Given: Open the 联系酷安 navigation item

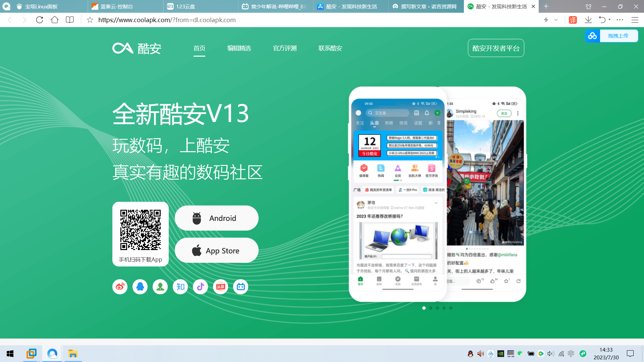Looking at the screenshot, I should coord(330,48).
